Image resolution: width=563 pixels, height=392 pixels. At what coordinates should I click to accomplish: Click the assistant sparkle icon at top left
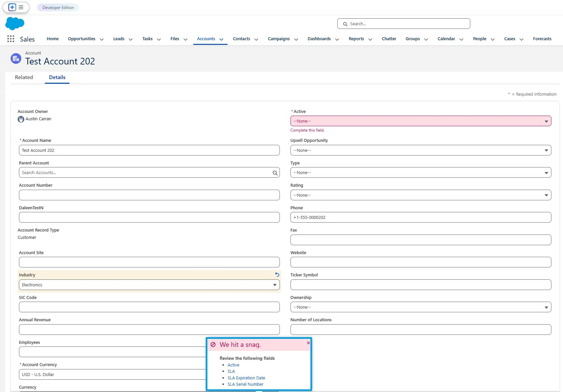[x=12, y=7]
